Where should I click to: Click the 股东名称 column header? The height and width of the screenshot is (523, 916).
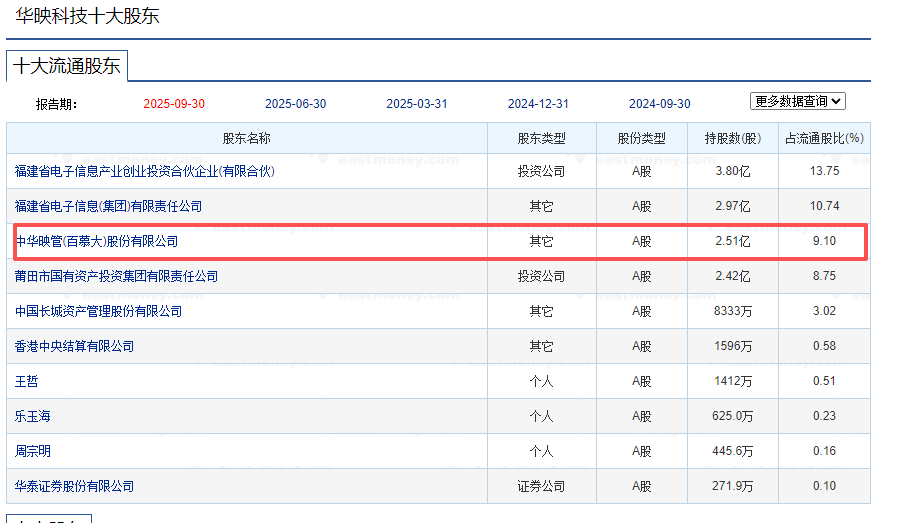pyautogui.click(x=247, y=138)
